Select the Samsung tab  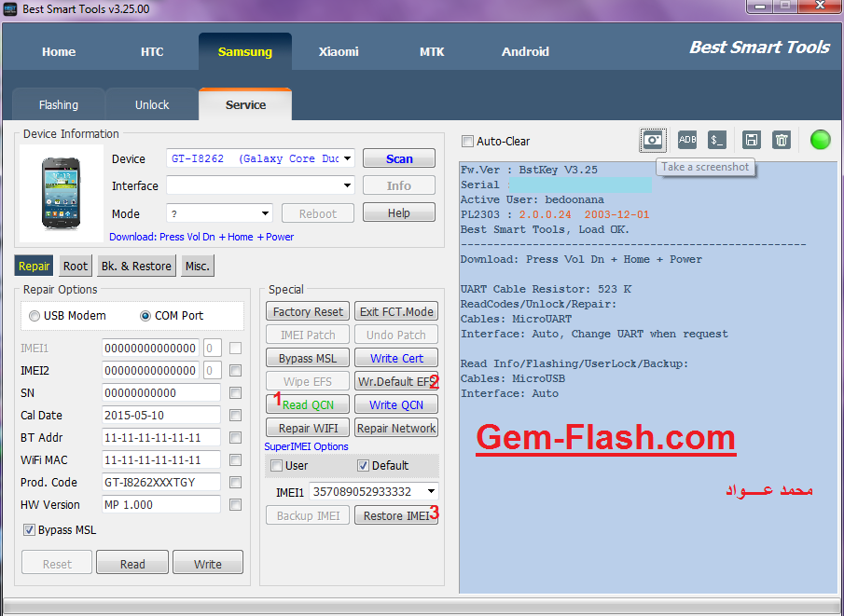[x=245, y=51]
